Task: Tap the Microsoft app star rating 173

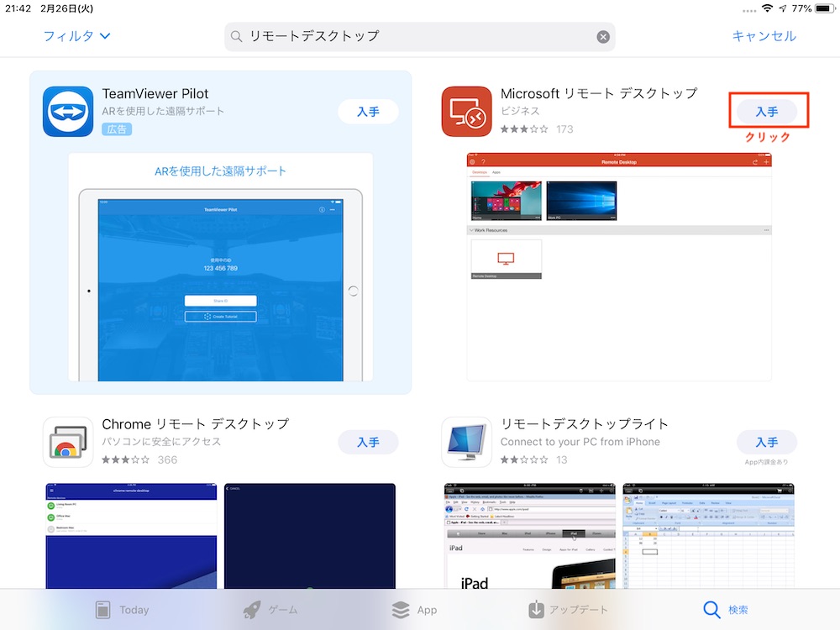Action: (x=537, y=129)
